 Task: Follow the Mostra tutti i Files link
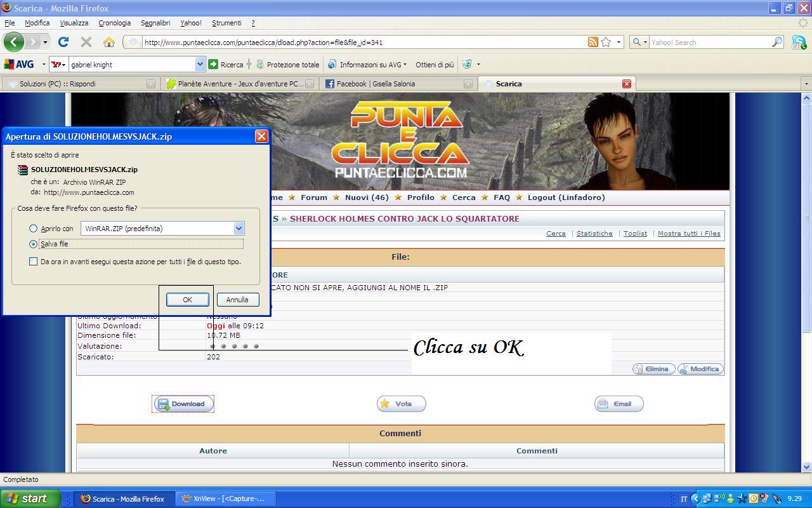tap(689, 234)
